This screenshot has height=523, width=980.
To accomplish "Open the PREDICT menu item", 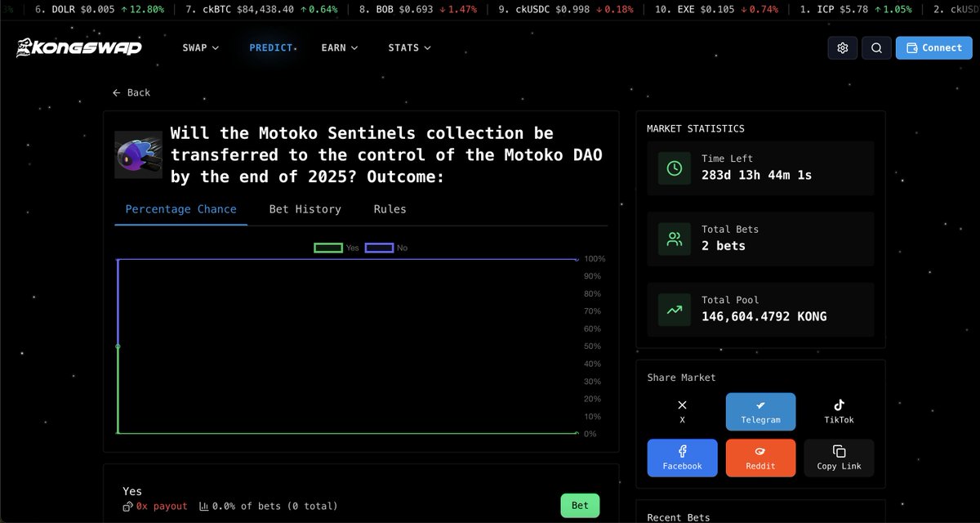I will coord(272,47).
